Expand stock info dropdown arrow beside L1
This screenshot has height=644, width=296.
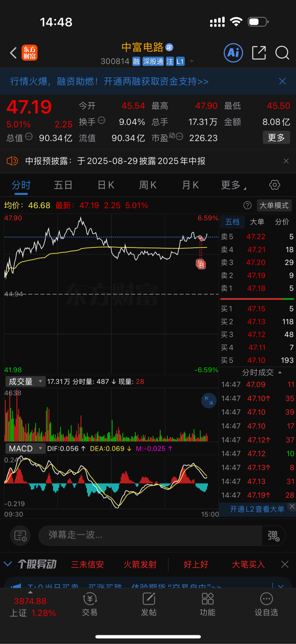point(192,61)
